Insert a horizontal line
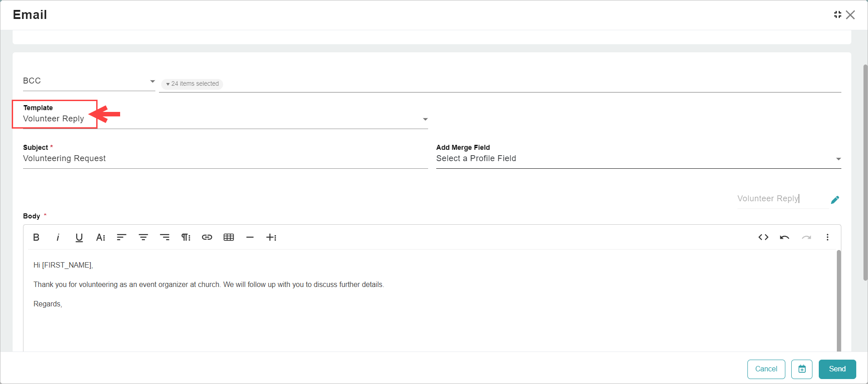868x384 pixels. [250, 237]
